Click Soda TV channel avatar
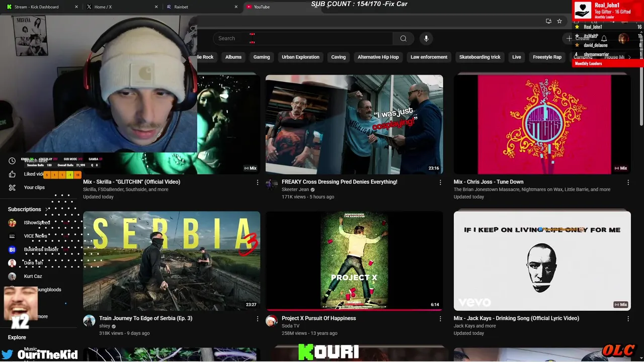Screen dimensions: 644x362 pyautogui.click(x=272, y=321)
